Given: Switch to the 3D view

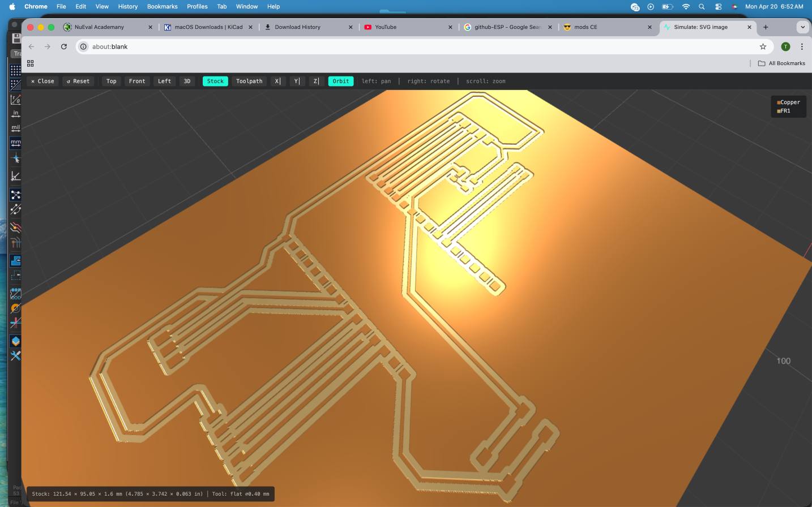Looking at the screenshot, I should (187, 81).
